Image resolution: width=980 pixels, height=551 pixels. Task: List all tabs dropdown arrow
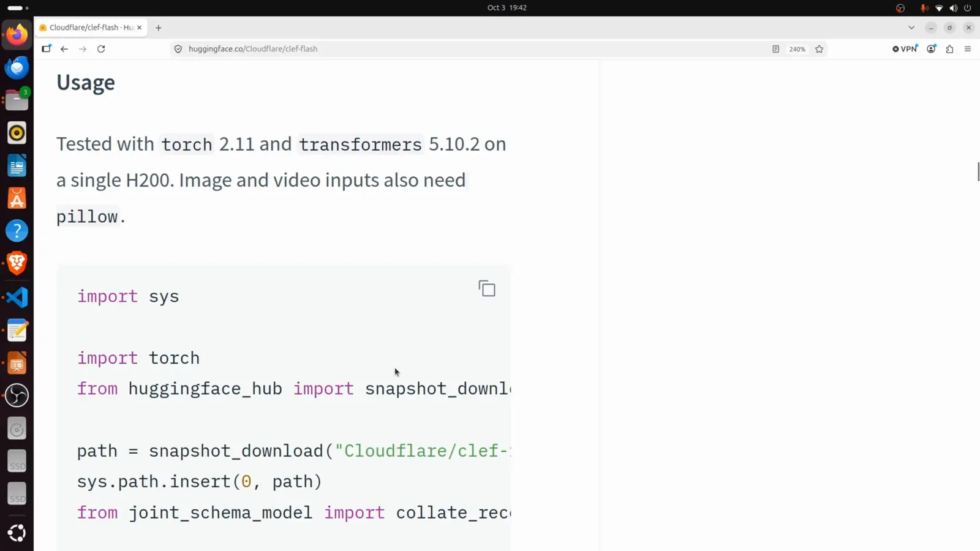click(x=911, y=28)
